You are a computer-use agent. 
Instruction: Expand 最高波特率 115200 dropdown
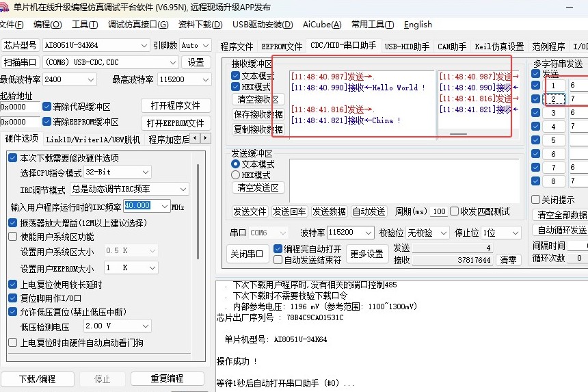pos(206,79)
